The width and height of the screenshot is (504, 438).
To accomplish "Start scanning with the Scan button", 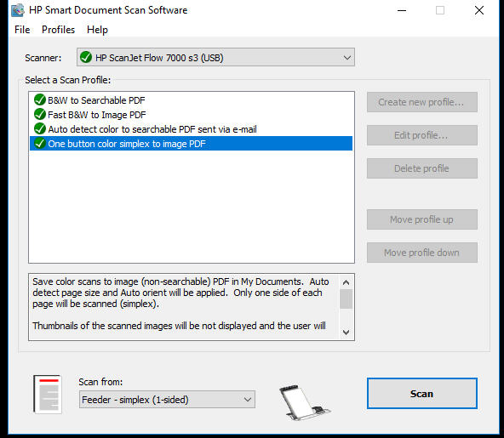I will (x=422, y=394).
